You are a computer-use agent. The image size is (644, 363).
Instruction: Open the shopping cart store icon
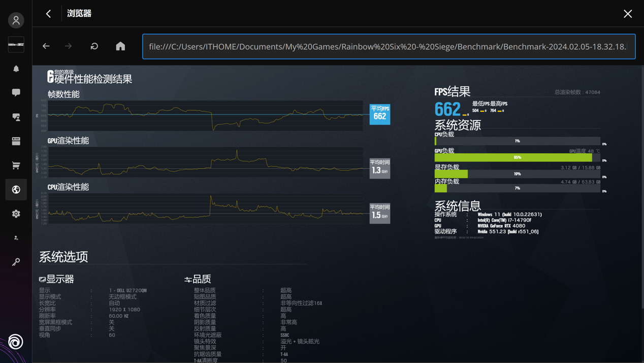pos(16,165)
